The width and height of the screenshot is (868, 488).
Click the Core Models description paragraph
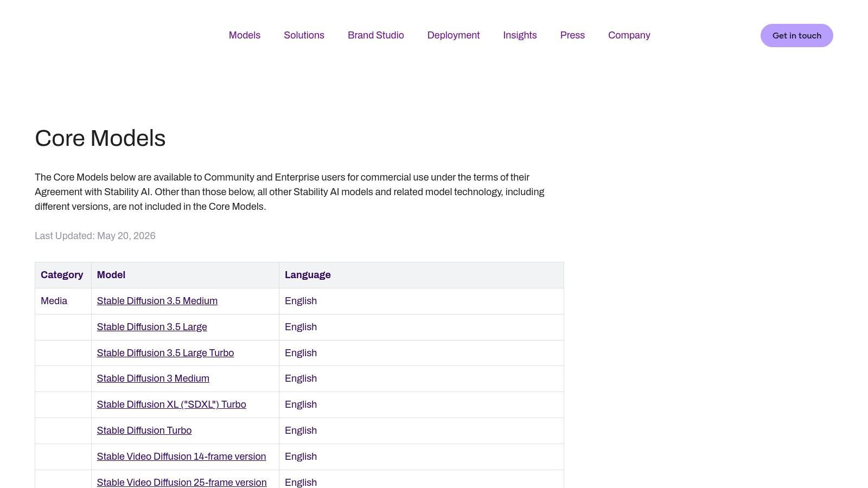[x=290, y=192]
